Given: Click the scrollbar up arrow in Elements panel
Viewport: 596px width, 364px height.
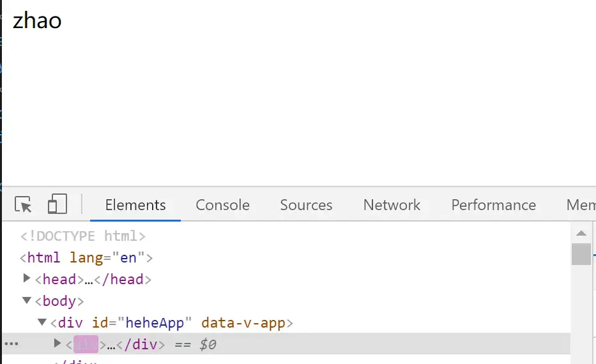Looking at the screenshot, I should coord(581,233).
